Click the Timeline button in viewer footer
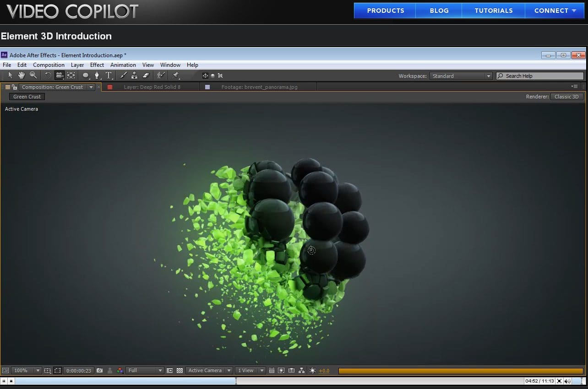 coord(291,370)
